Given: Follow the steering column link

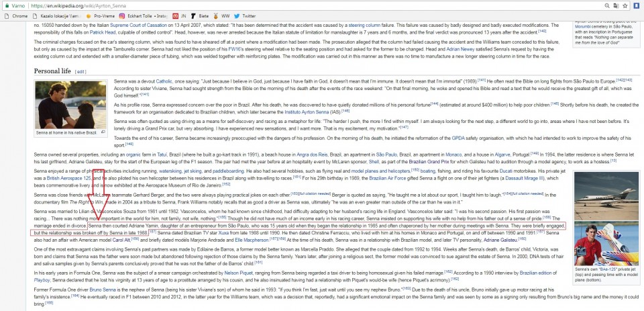Looking at the screenshot, I should (364, 25).
